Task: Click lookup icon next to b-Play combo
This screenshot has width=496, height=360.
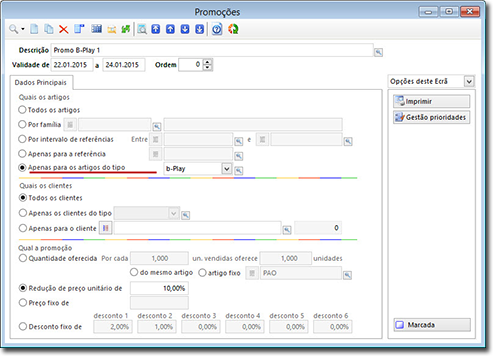Action: [238, 171]
